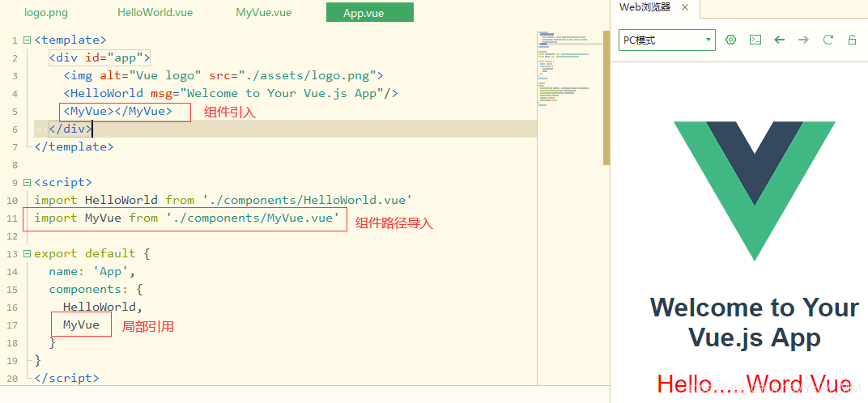Click MyVue entry on line 17
The image size is (868, 403).
pos(81,325)
